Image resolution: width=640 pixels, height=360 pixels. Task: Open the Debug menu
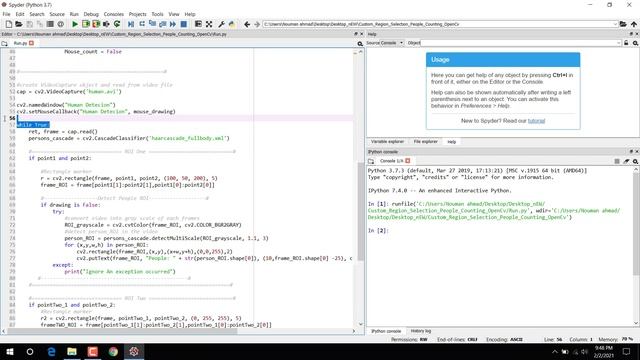(91, 14)
